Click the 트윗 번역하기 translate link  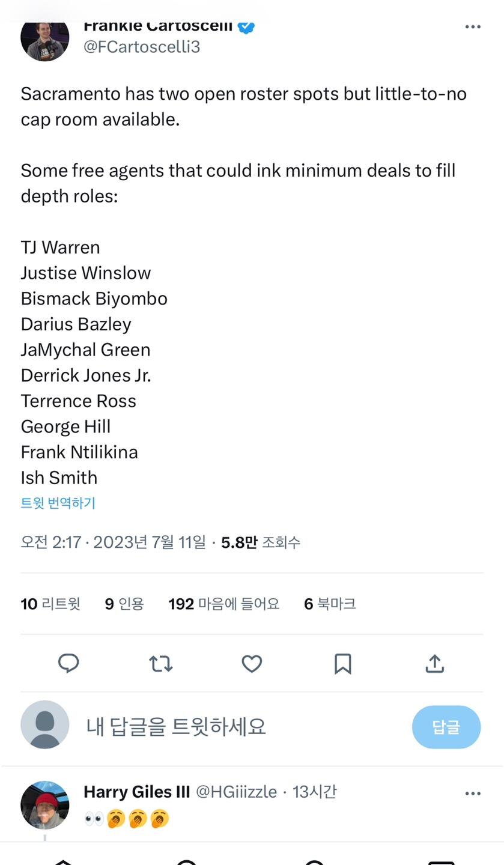tap(58, 503)
